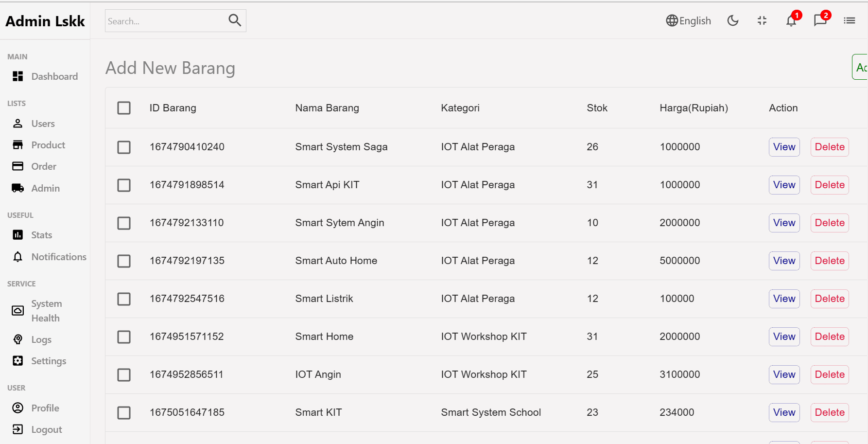The width and height of the screenshot is (868, 444).
Task: Click the search magnifier icon
Action: click(x=235, y=20)
